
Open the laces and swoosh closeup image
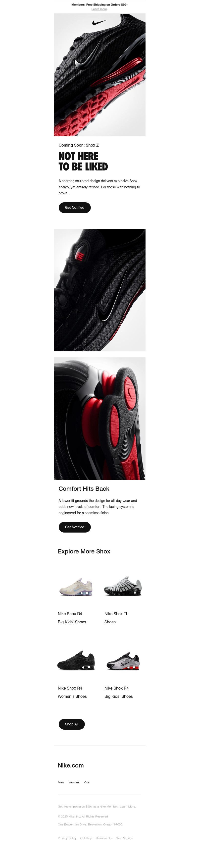click(x=100, y=290)
